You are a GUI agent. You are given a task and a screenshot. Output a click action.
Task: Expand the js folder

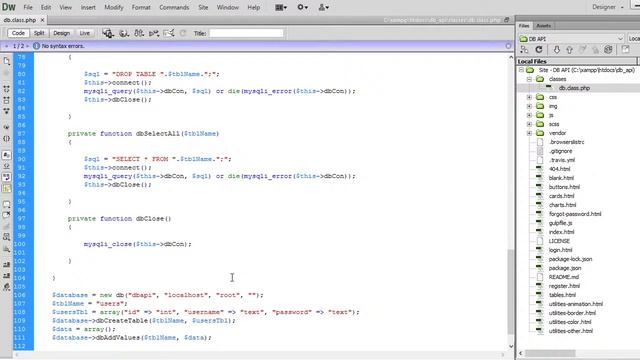click(x=529, y=115)
